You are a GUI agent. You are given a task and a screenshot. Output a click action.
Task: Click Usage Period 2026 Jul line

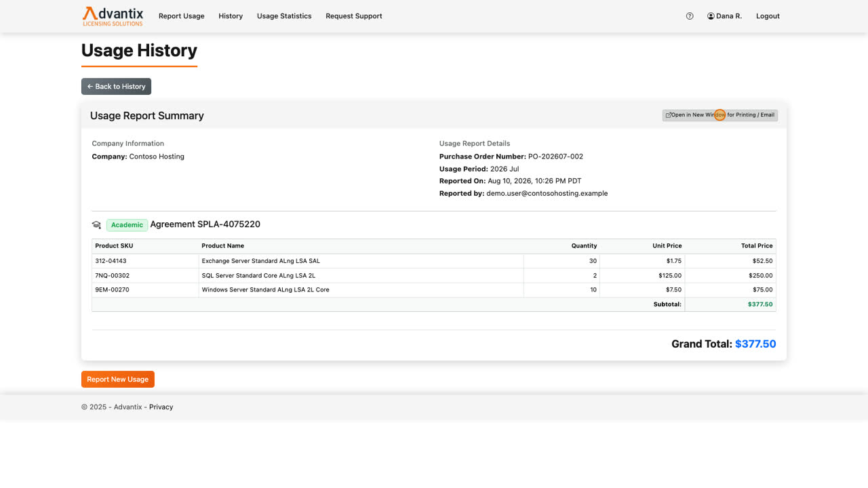click(479, 169)
